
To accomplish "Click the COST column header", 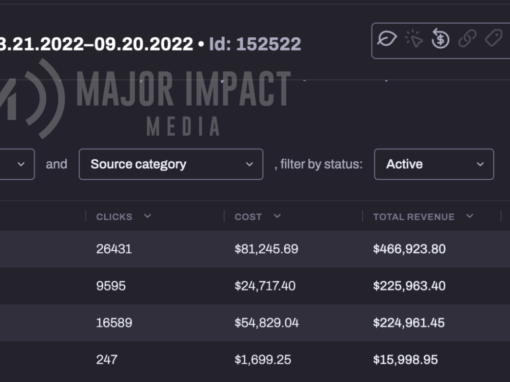I will coord(248,217).
